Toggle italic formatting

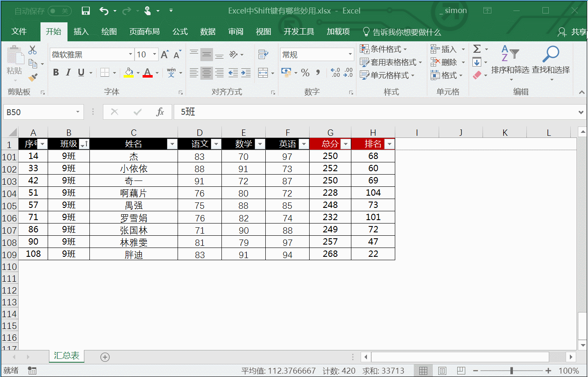click(x=68, y=72)
